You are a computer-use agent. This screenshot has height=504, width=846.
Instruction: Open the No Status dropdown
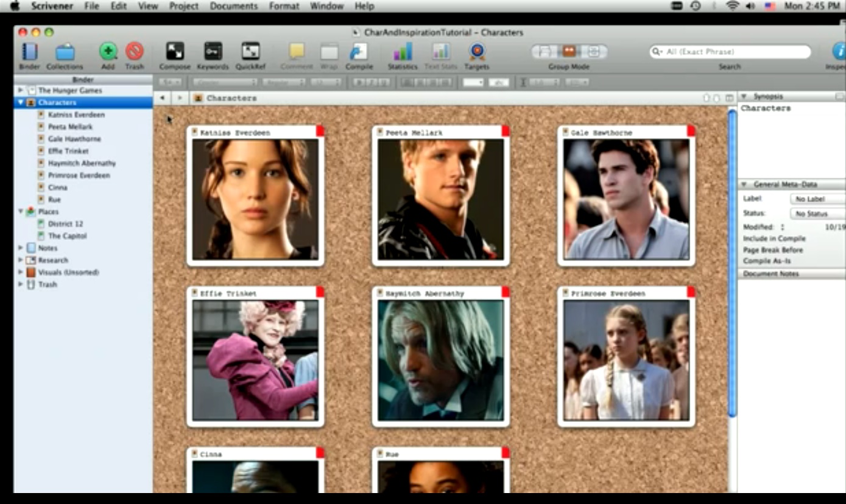tap(817, 214)
